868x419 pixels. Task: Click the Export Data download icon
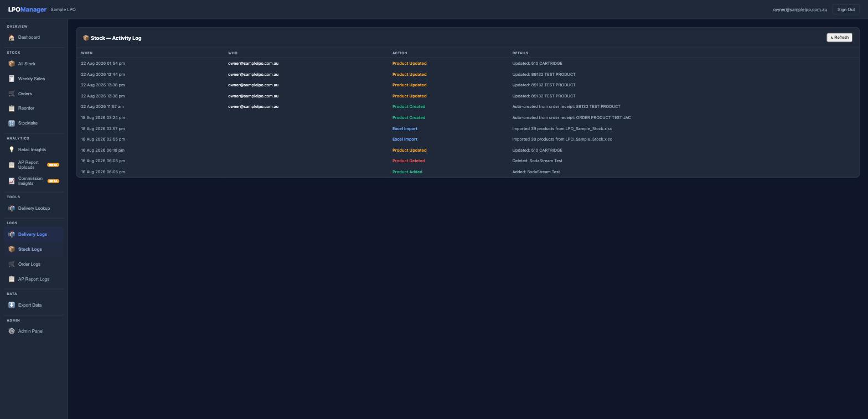tap(12, 306)
